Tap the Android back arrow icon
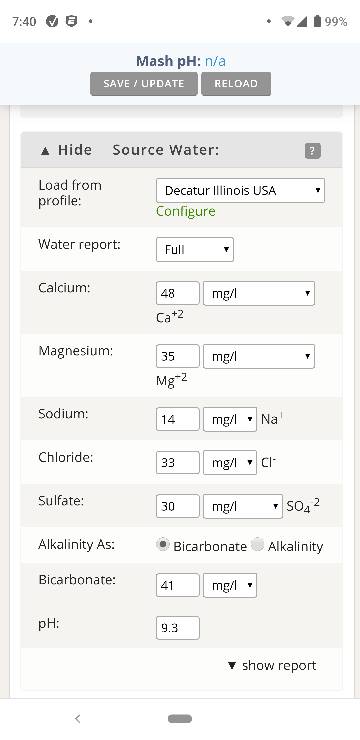 coord(78,719)
